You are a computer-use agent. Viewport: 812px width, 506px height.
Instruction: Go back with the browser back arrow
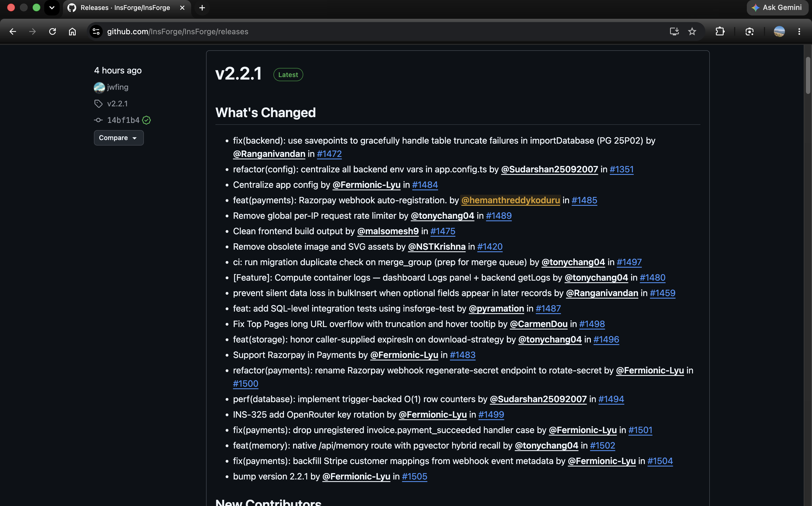13,31
